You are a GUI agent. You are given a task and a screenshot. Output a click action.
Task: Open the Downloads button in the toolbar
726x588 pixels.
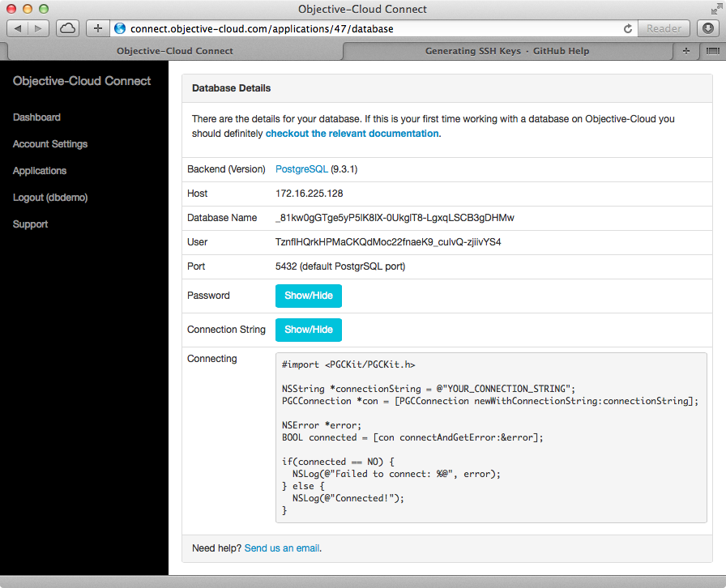tap(708, 28)
